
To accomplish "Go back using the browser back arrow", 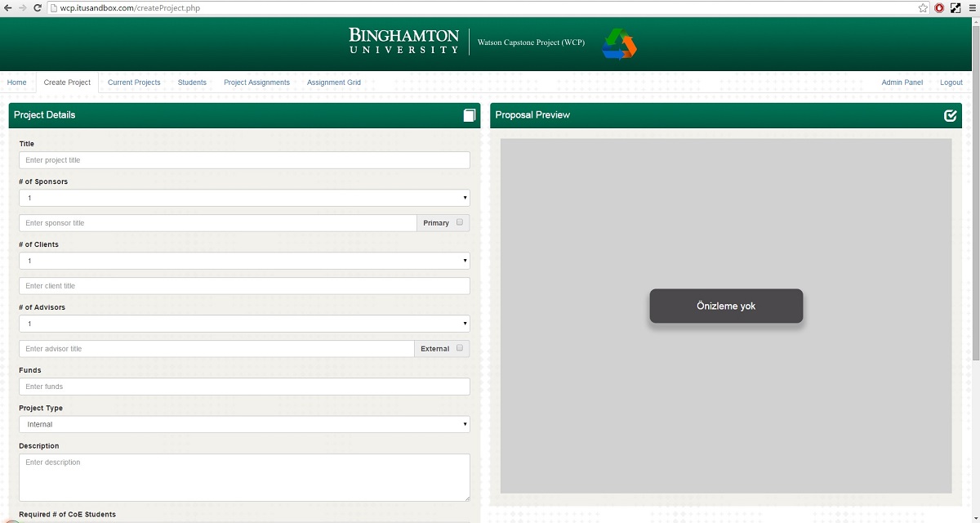I will (x=7, y=8).
